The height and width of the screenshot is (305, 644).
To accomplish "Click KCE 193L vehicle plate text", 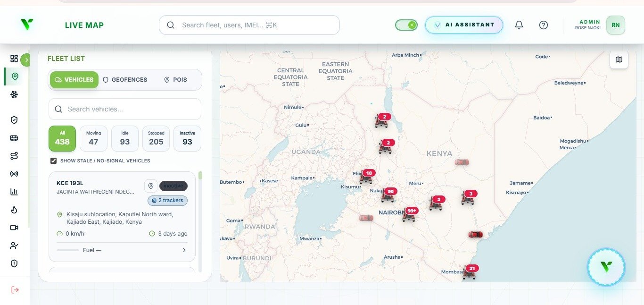I will tap(70, 183).
